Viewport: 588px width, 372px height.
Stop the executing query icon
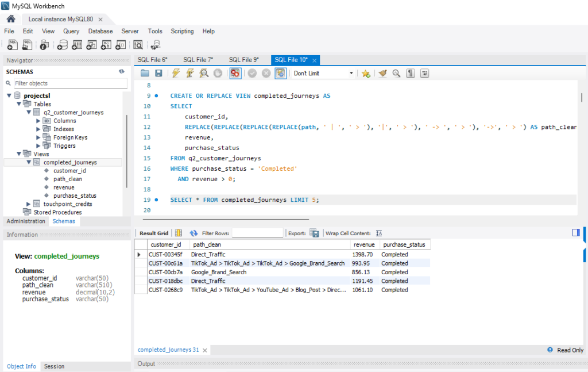tap(218, 73)
